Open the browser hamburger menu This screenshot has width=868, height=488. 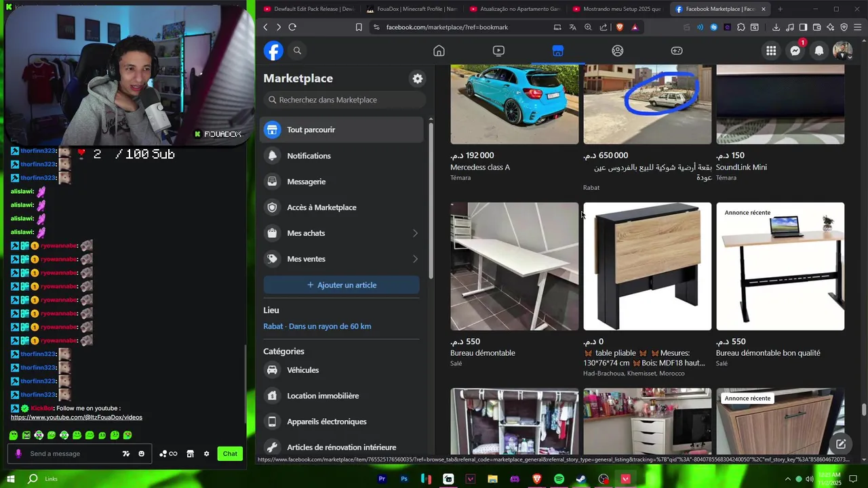coord(858,27)
